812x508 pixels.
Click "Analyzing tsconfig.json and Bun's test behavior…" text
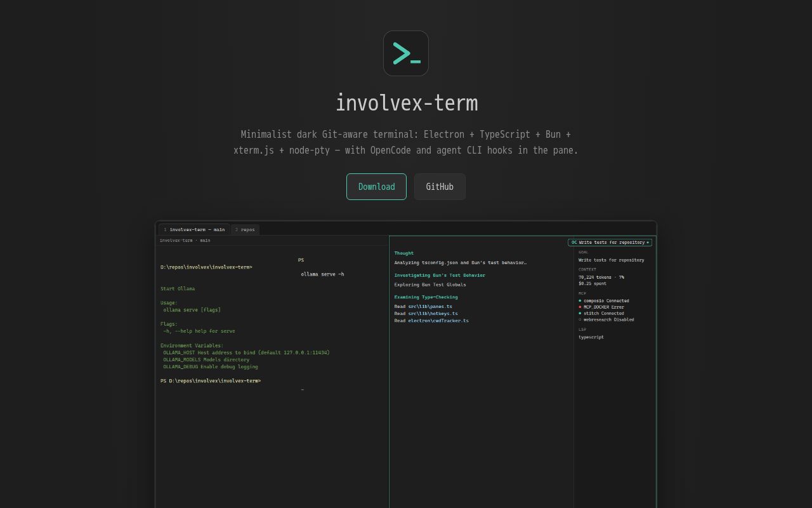460,263
